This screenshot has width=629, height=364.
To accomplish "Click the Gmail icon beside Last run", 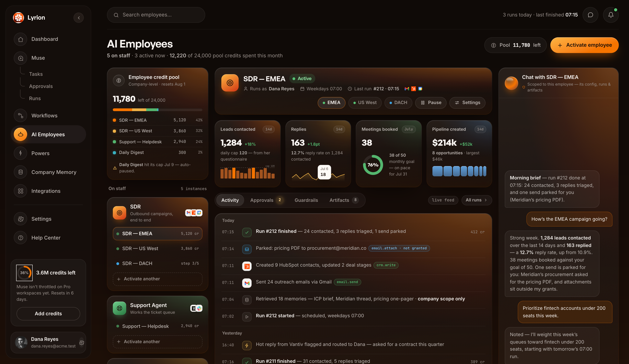I will pyautogui.click(x=407, y=89).
